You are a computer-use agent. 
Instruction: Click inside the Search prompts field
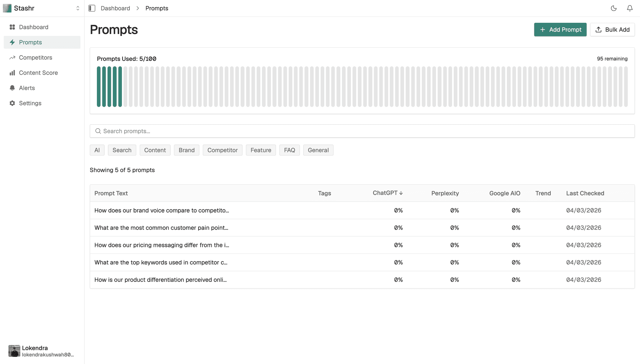coord(219,131)
